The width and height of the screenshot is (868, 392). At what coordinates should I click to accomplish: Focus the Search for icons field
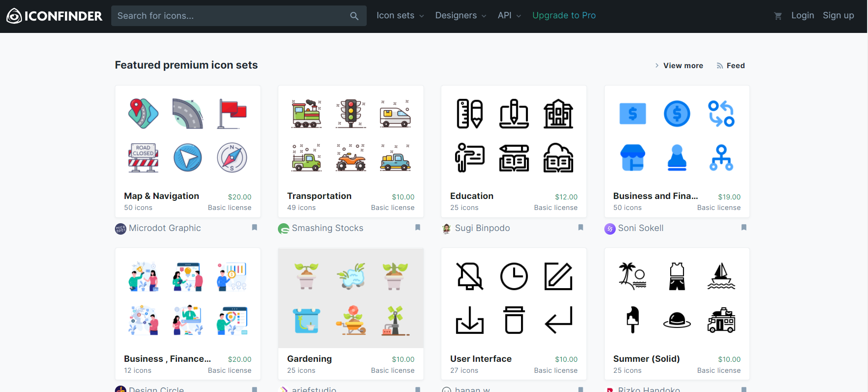(239, 16)
